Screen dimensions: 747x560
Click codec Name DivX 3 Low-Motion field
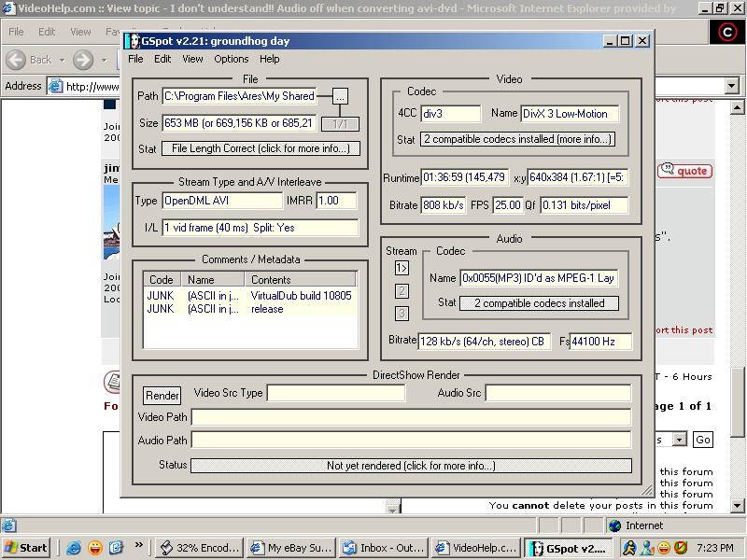pos(570,114)
